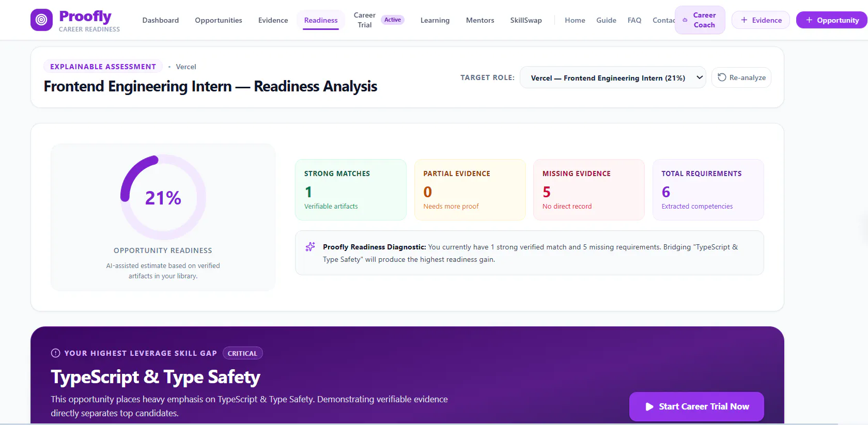Open the Guide link
This screenshot has height=425, width=868.
(x=606, y=20)
